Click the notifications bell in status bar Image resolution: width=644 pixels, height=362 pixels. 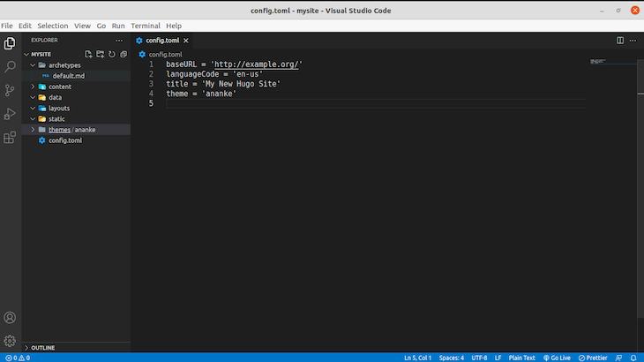pyautogui.click(x=633, y=358)
